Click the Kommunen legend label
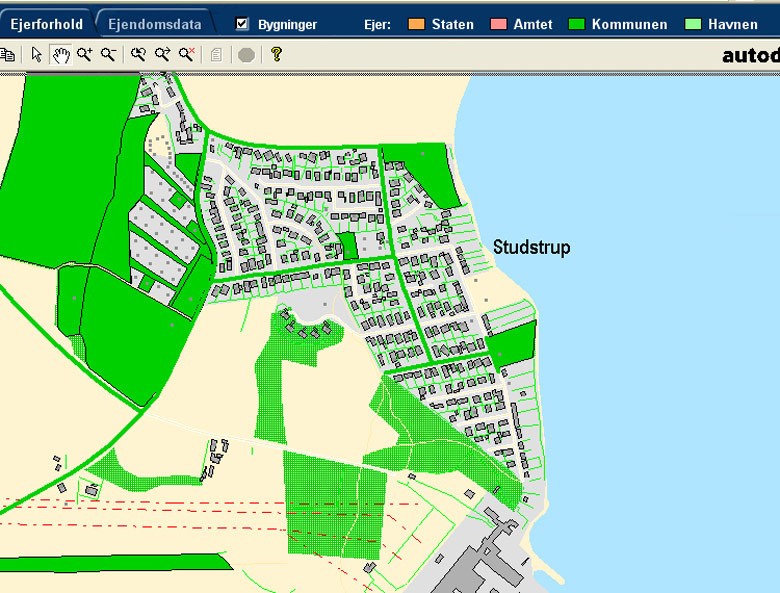The width and height of the screenshot is (780, 593). 629,24
